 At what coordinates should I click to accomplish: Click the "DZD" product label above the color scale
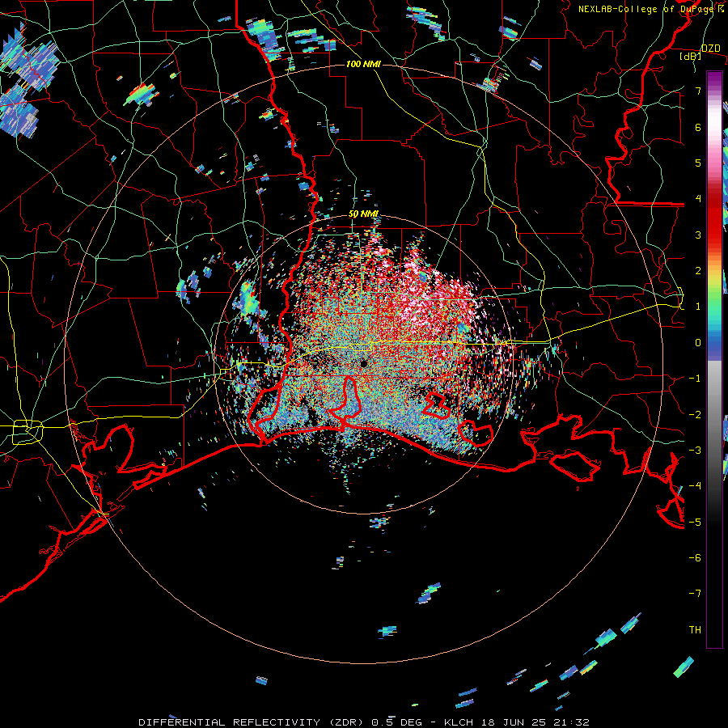click(x=711, y=49)
